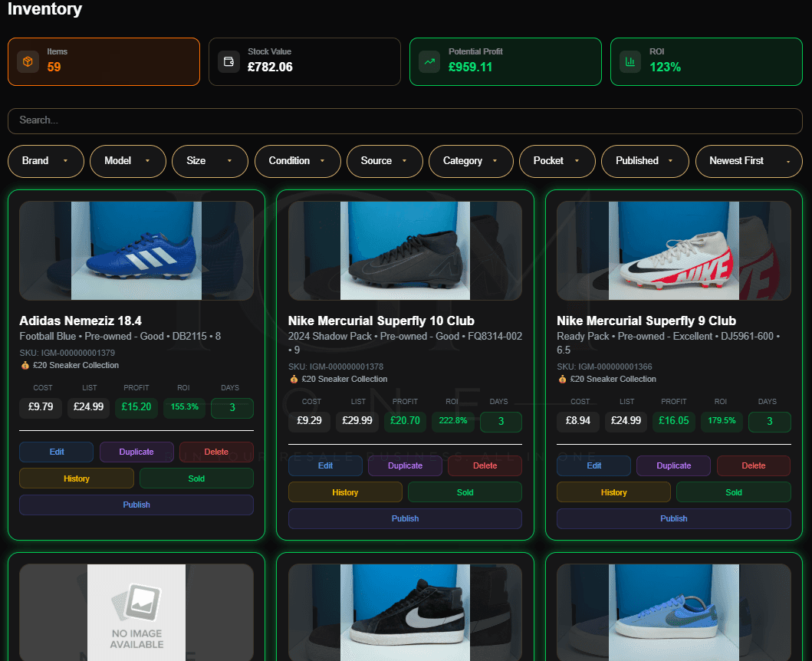812x661 pixels.
Task: Open the Model filter dropdown
Action: 128,161
